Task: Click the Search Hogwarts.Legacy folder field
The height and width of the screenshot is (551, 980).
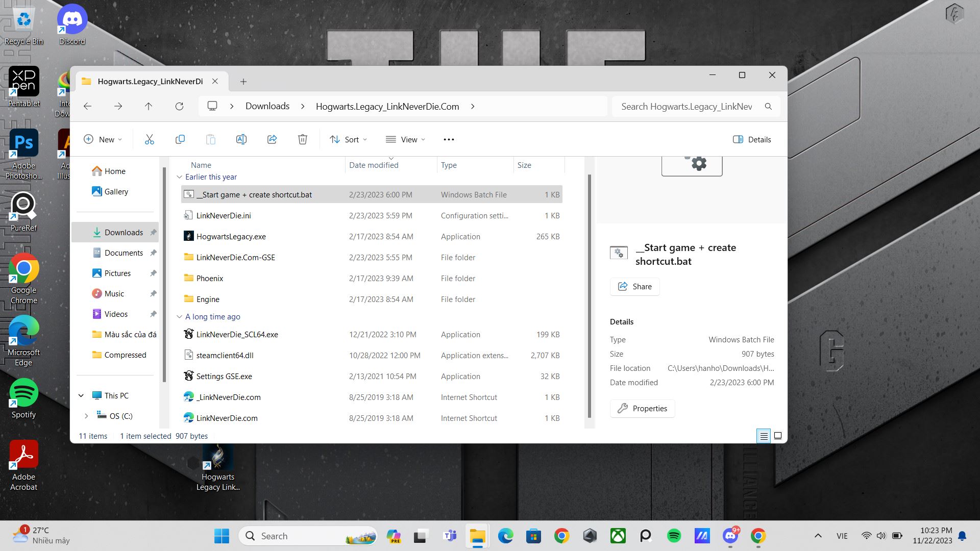Action: pos(687,107)
